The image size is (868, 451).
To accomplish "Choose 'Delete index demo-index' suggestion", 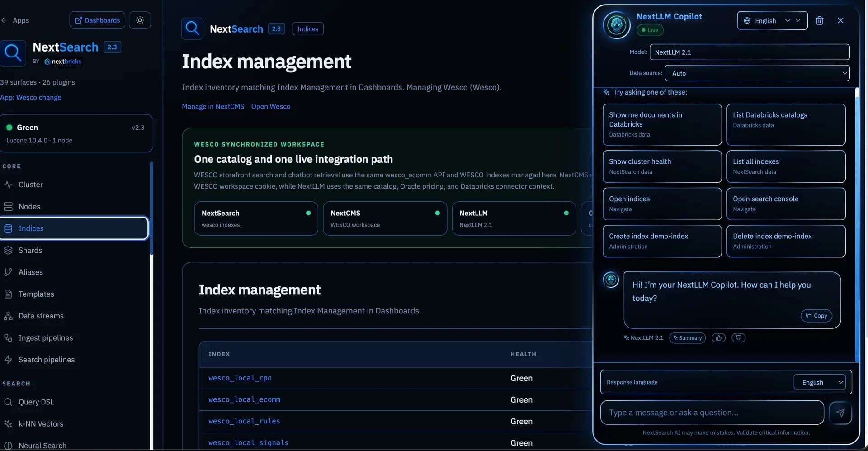I will coord(786,241).
